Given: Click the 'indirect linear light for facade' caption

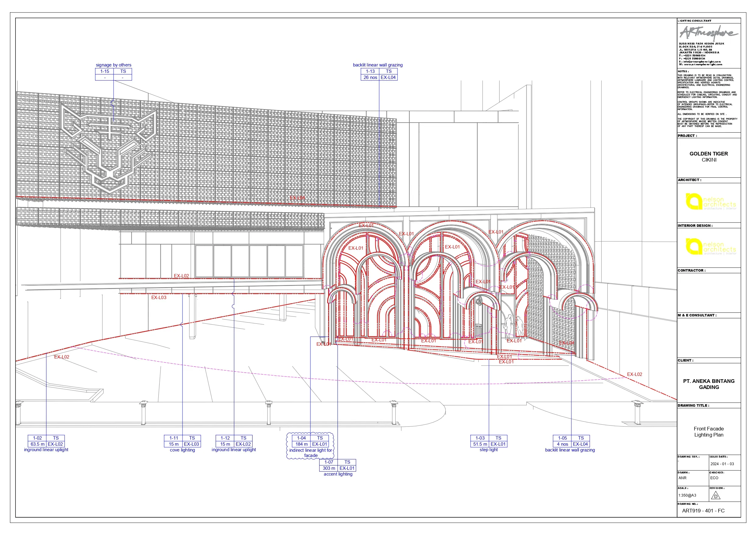Looking at the screenshot, I should pyautogui.click(x=311, y=453).
